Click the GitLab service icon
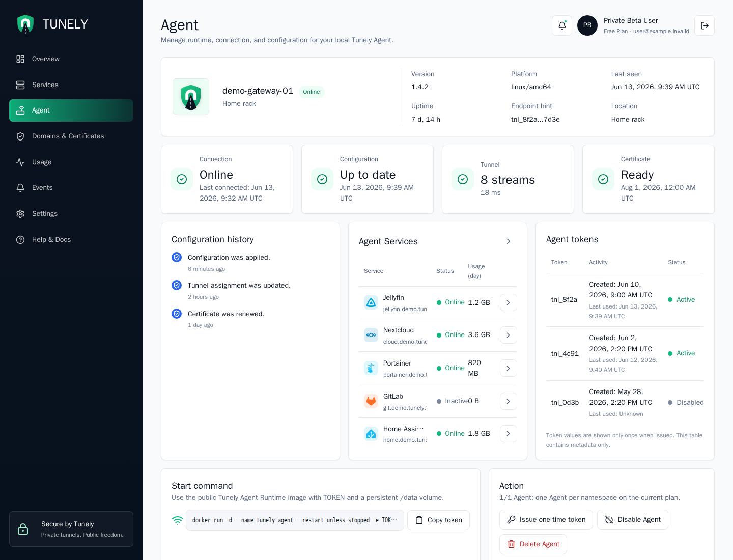The image size is (733, 560). tap(371, 401)
